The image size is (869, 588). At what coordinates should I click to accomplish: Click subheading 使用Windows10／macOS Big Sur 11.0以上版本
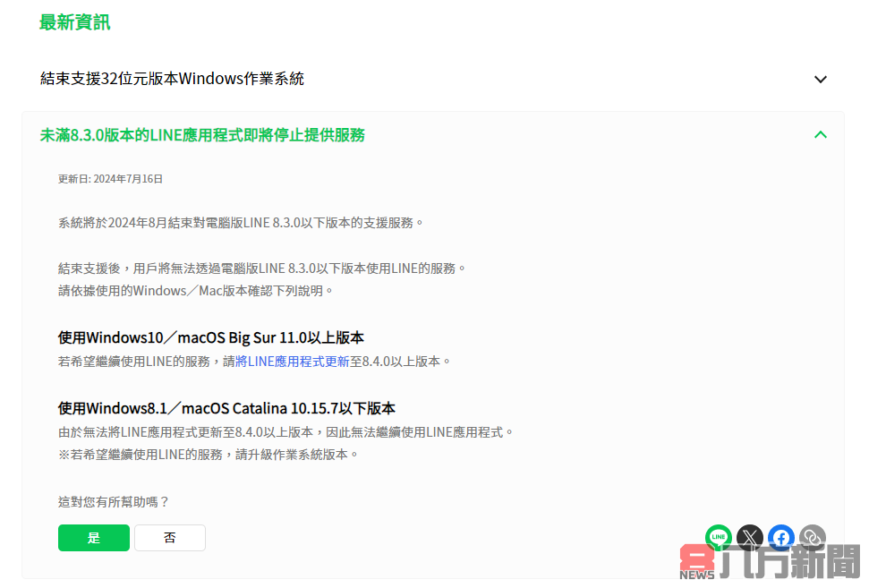point(210,337)
